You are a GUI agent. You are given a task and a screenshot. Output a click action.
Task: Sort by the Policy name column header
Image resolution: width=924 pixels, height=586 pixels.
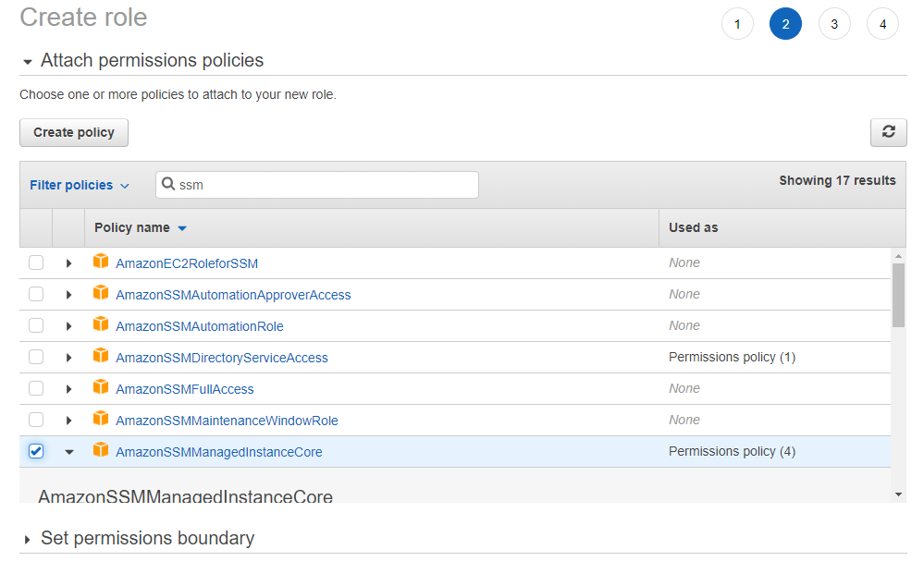[141, 228]
